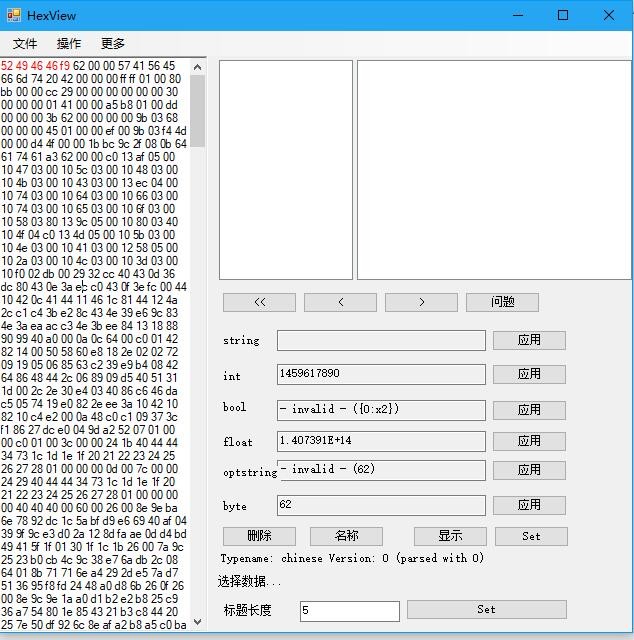Click the large empty panel on right

pos(494,170)
